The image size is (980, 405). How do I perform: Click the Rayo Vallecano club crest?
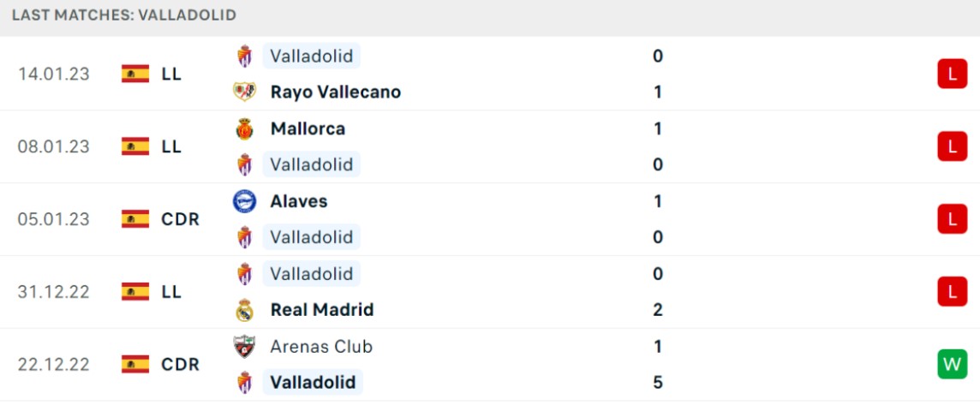click(x=244, y=92)
